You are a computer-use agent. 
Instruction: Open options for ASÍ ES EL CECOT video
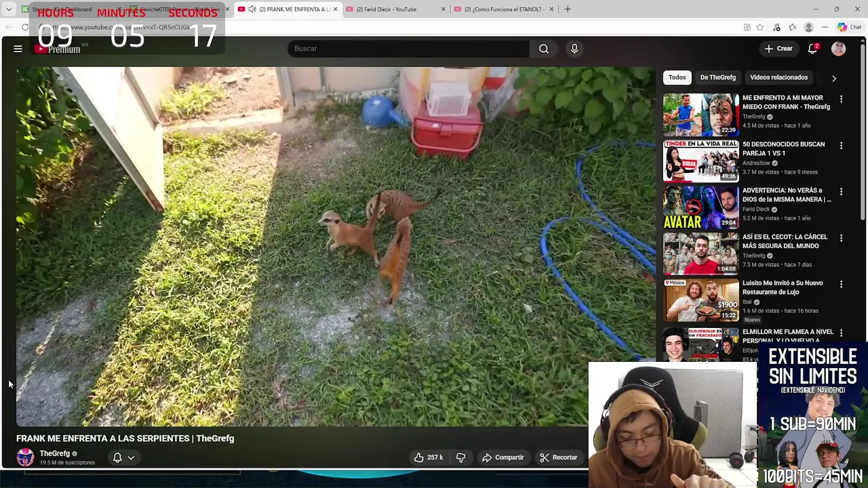(841, 238)
